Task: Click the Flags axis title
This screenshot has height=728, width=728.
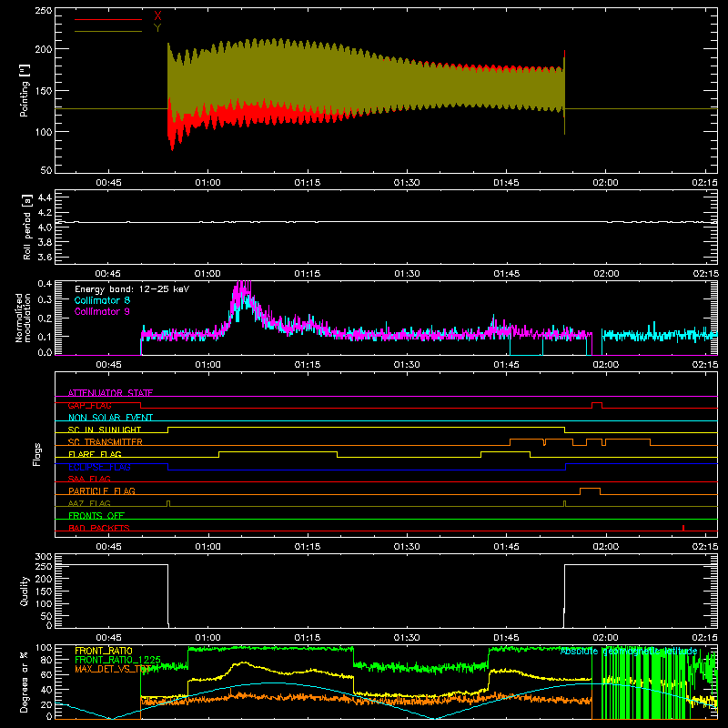Action: 36,454
